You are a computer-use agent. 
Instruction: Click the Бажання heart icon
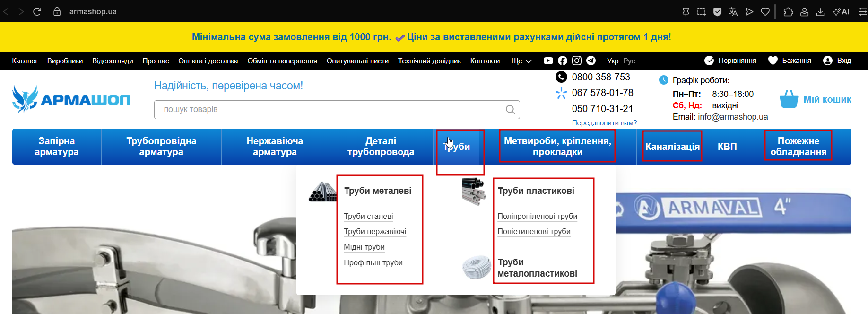click(x=773, y=61)
